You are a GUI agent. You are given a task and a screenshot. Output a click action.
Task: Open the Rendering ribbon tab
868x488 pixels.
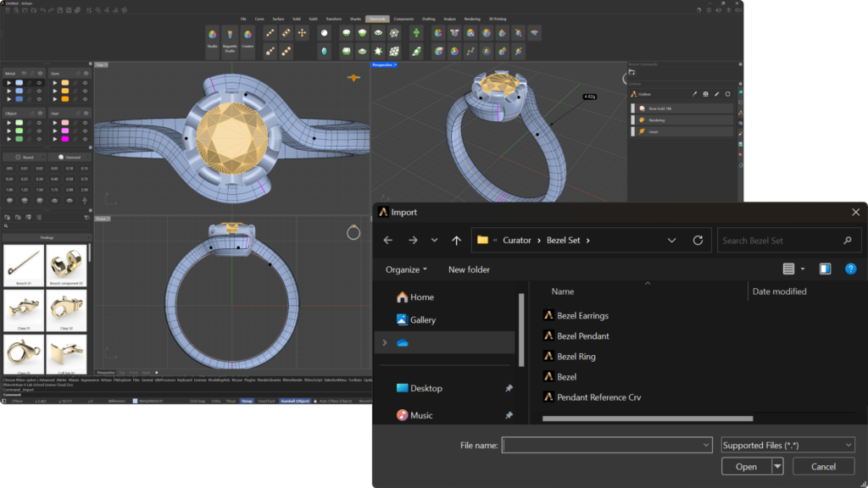pyautogui.click(x=471, y=18)
